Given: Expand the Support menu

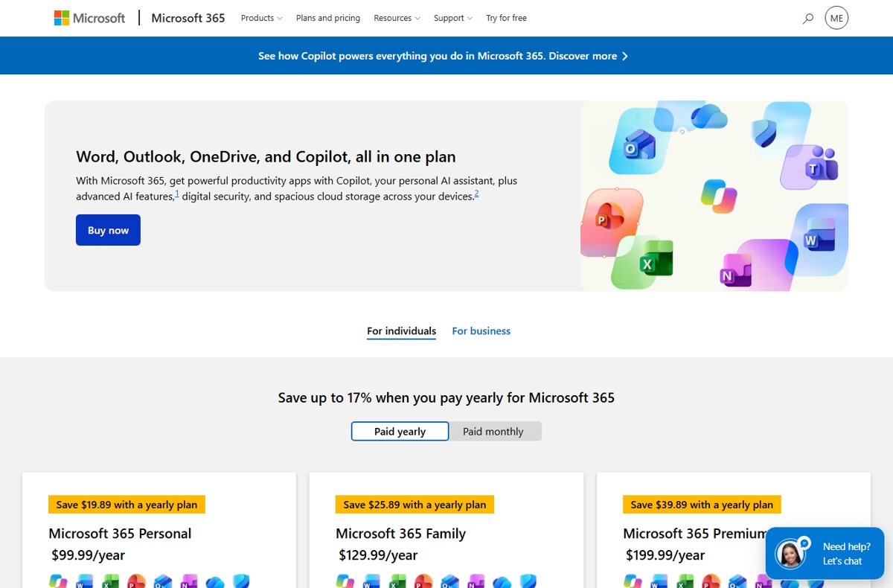Looking at the screenshot, I should tap(453, 18).
